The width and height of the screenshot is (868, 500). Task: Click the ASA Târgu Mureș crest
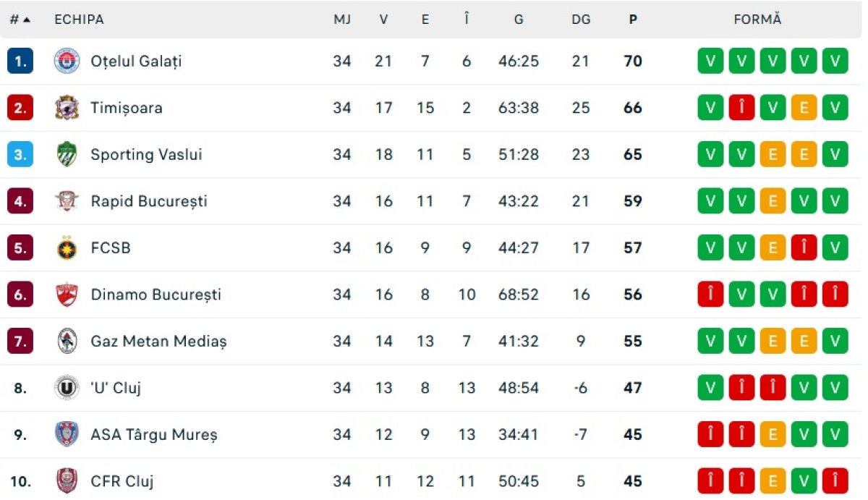pyautogui.click(x=67, y=434)
